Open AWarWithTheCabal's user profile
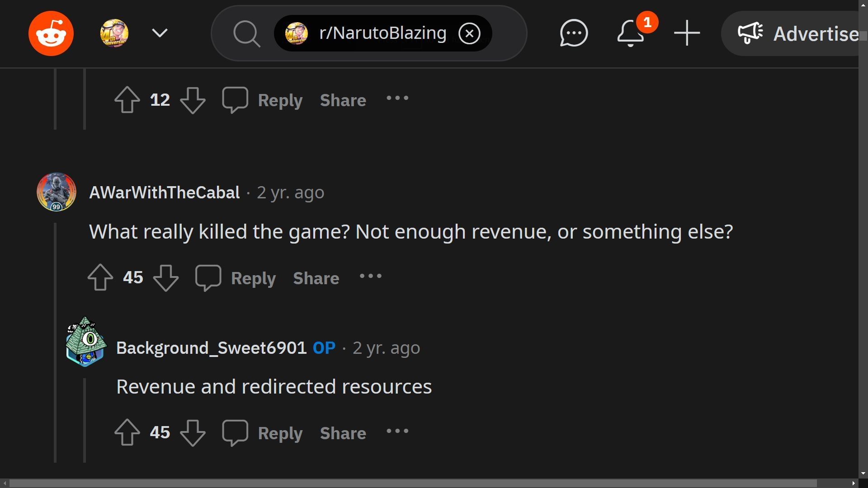Image resolution: width=868 pixels, height=488 pixels. 165,192
